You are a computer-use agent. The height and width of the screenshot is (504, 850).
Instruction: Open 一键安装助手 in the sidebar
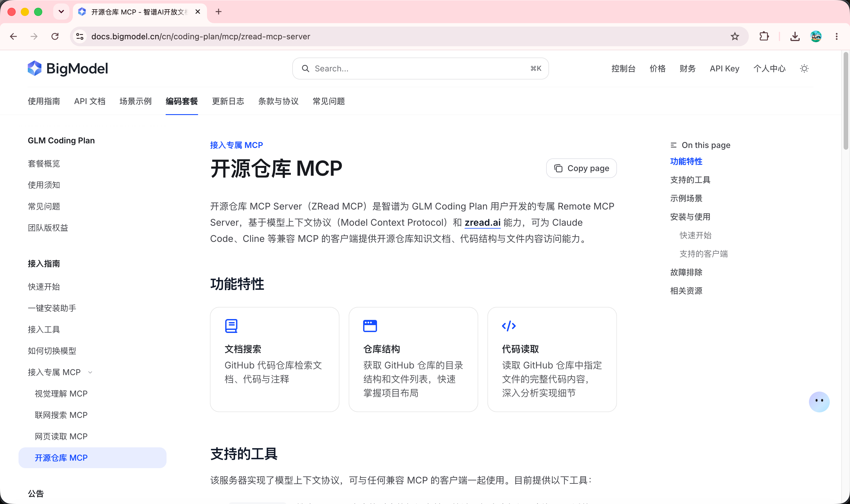point(52,308)
